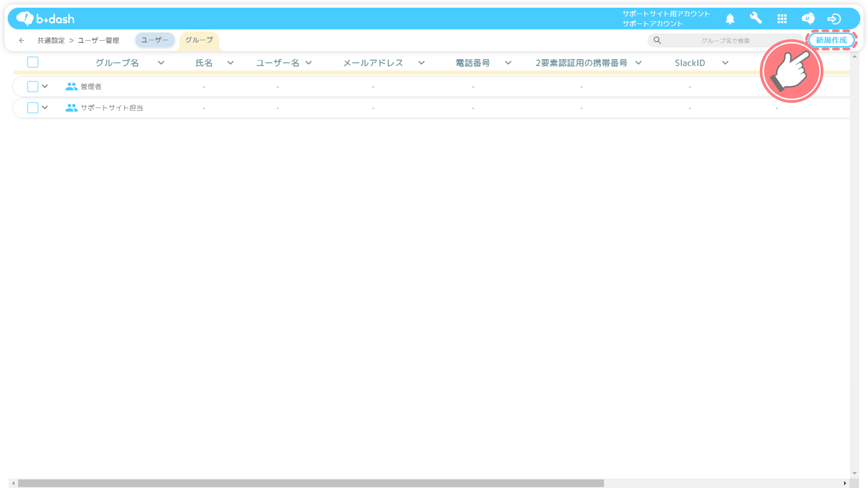The width and height of the screenshot is (868, 488).
Task: Open the ユーザー名 column dropdown
Action: tap(309, 63)
